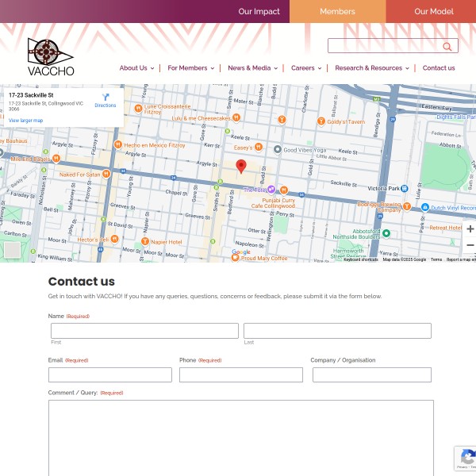The width and height of the screenshot is (476, 476).
Task: Click the Napier Hotel map marker
Action: (145, 241)
